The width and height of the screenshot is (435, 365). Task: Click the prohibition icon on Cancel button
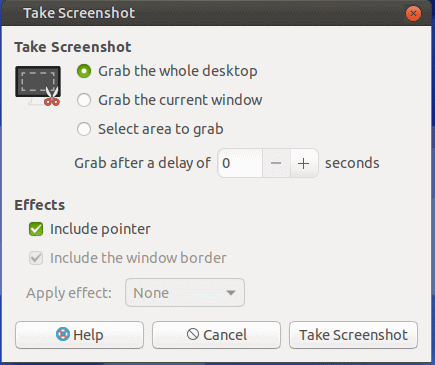click(x=193, y=334)
